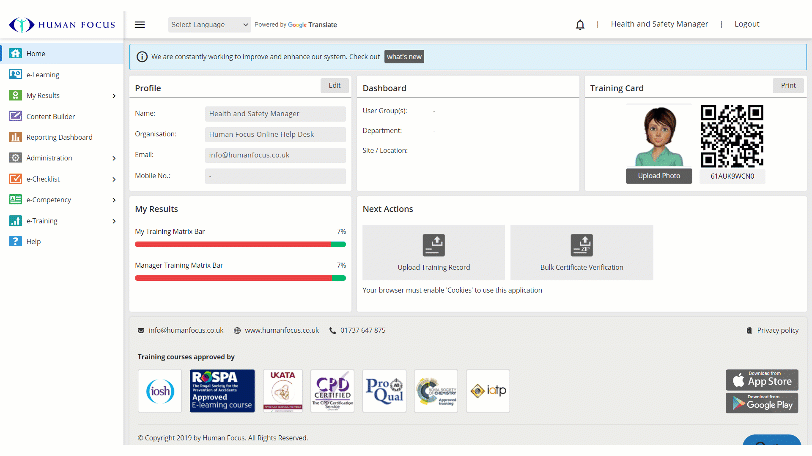Click the My Training Matrix Bar progress
This screenshot has height=456, width=812.
tap(240, 243)
